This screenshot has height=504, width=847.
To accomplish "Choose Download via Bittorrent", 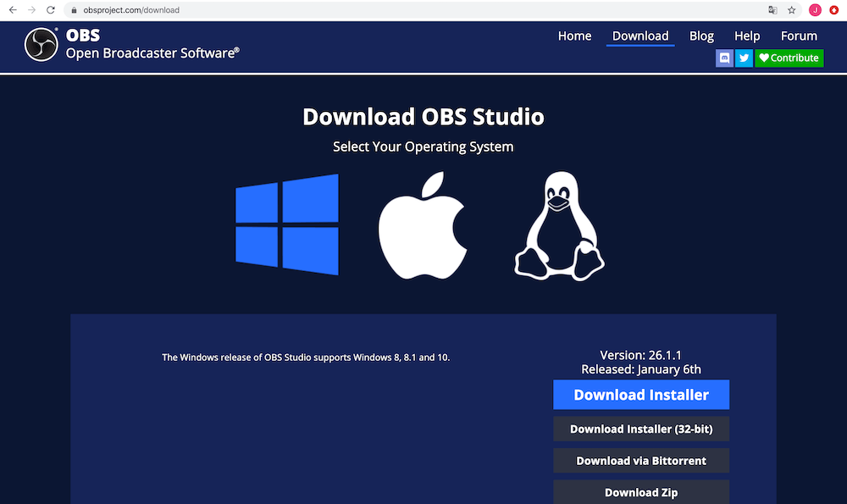I will tap(641, 461).
